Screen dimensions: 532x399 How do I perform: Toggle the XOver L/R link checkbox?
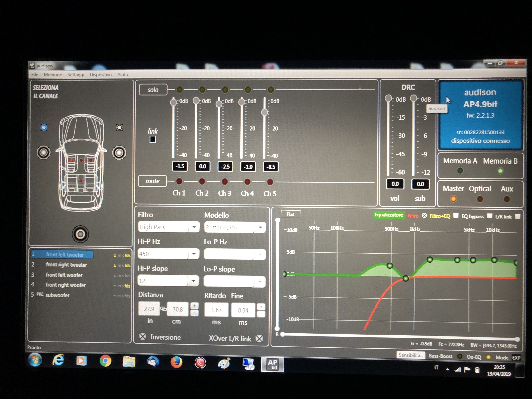tap(259, 339)
